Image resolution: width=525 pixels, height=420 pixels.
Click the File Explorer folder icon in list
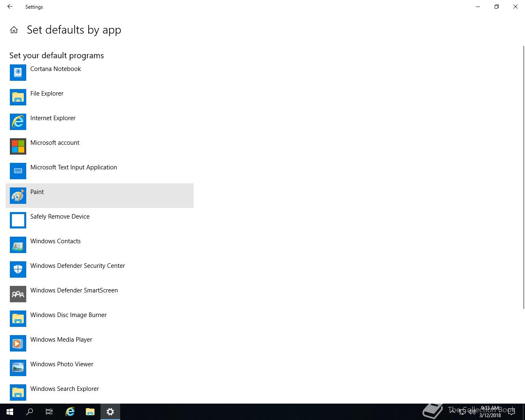coord(18,97)
